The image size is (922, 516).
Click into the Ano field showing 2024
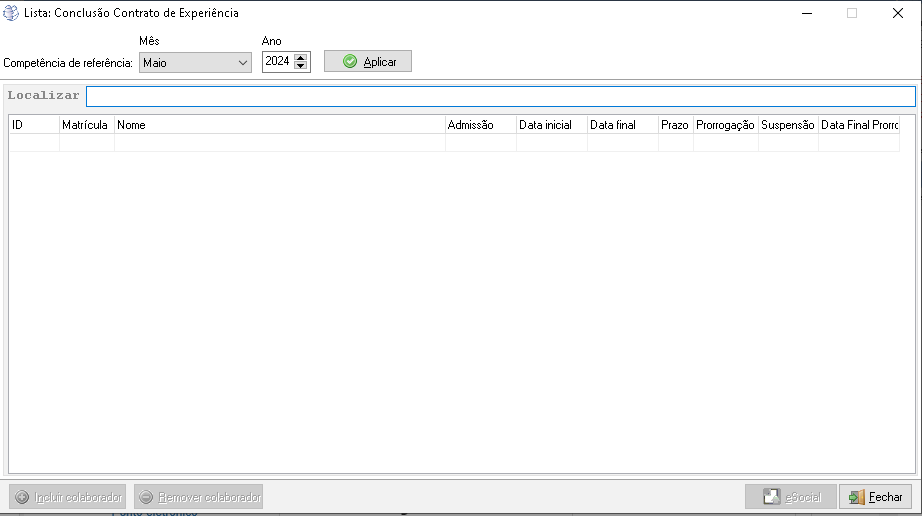277,62
